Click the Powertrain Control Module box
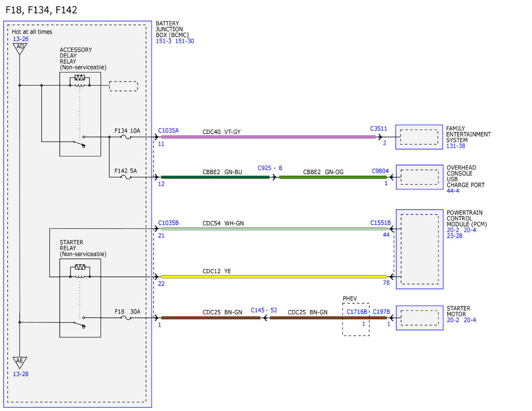The width and height of the screenshot is (532, 411). 419,249
